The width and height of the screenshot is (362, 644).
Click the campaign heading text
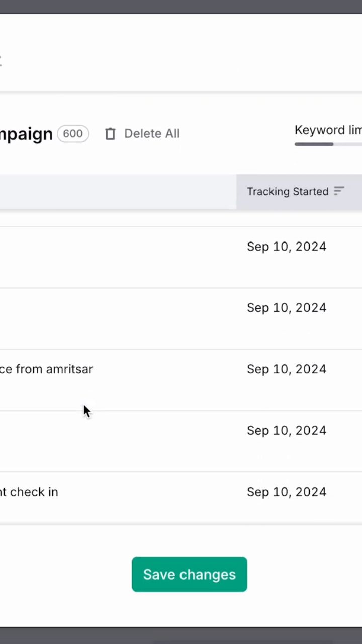[26, 134]
